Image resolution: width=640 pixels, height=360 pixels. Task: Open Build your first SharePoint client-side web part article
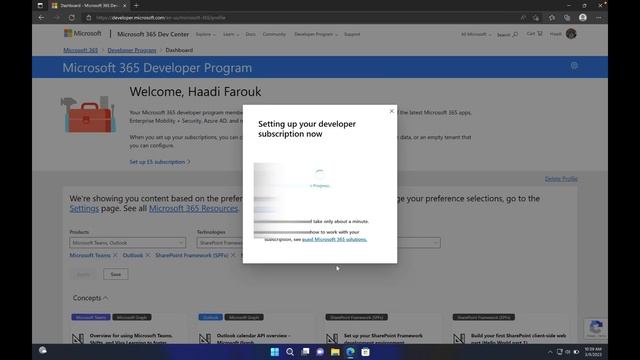518,338
